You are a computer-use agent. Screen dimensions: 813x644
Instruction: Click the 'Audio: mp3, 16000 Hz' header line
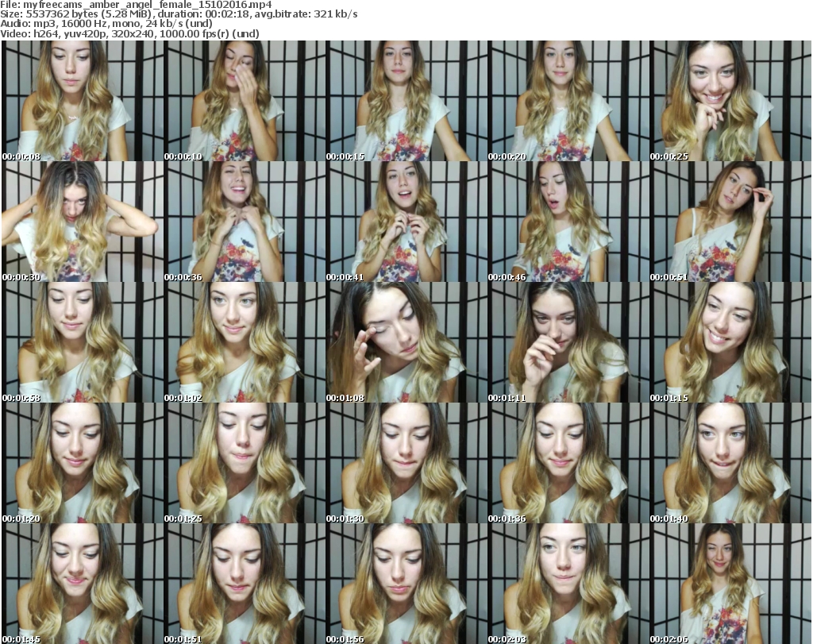[x=106, y=24]
